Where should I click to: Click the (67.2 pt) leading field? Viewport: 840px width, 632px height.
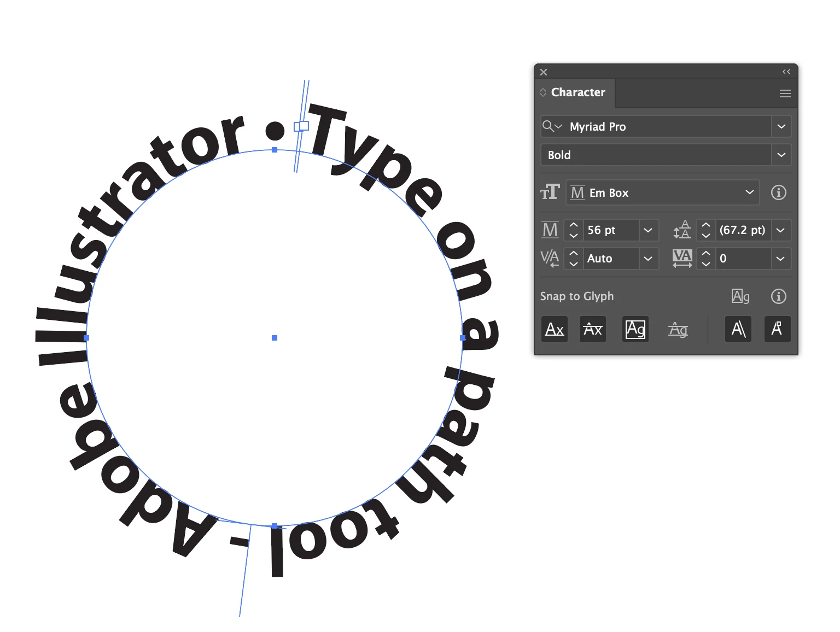click(x=743, y=230)
